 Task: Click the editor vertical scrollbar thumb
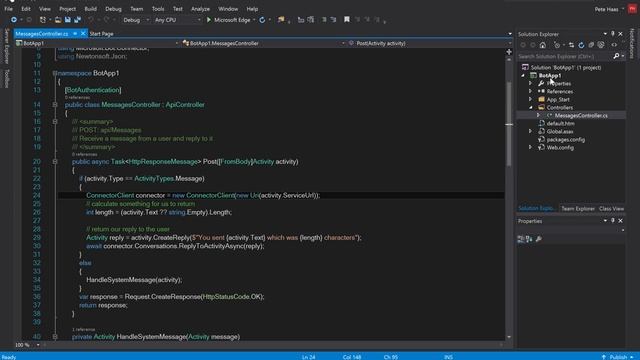pyautogui.click(x=509, y=124)
